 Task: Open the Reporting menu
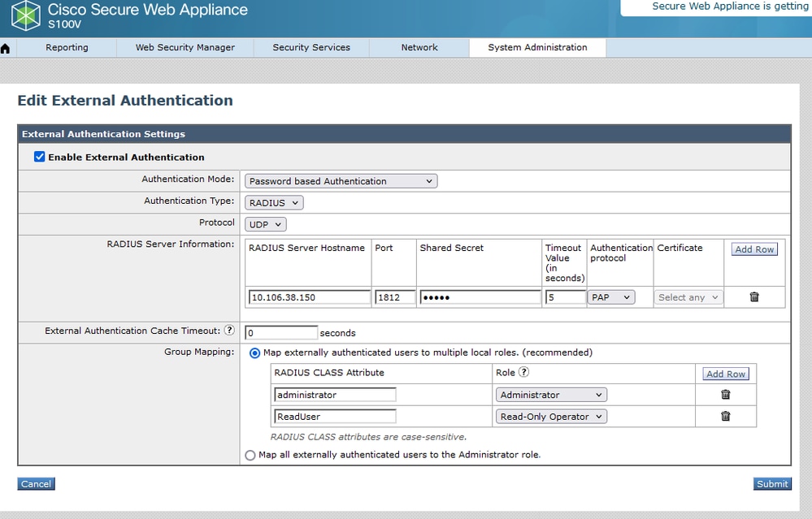[x=67, y=48]
